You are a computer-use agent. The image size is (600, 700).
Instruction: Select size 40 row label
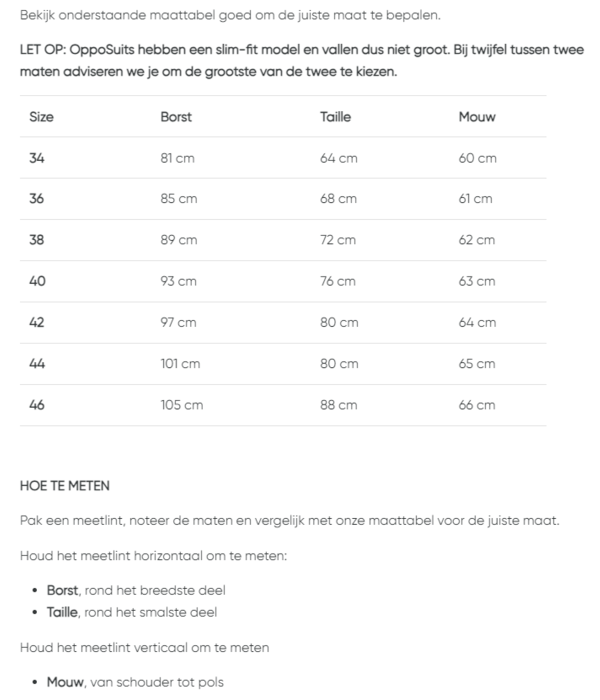(x=37, y=281)
